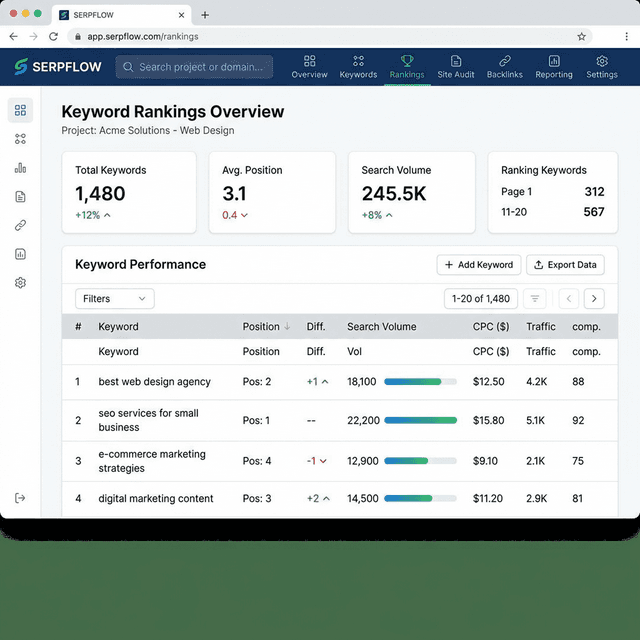Open the document icon in left sidebar

[20, 197]
